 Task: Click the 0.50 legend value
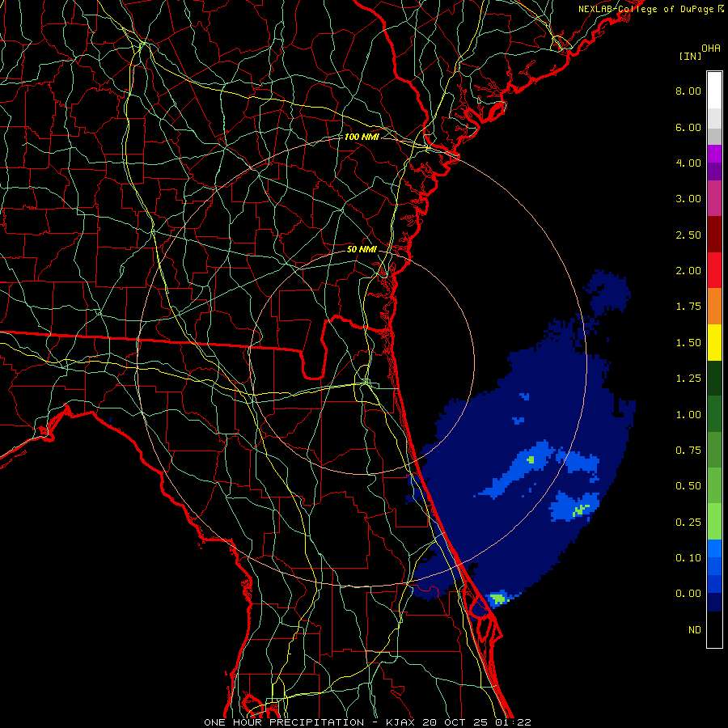(x=688, y=486)
